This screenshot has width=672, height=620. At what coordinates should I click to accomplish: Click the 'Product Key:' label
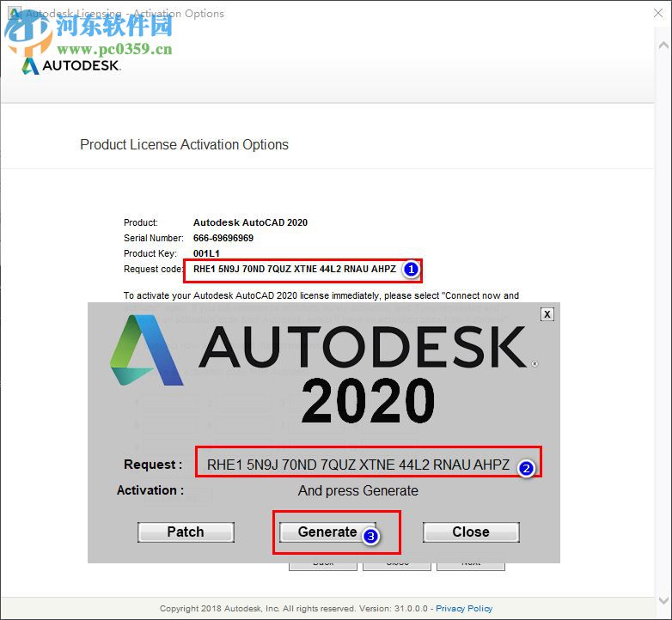coord(150,253)
